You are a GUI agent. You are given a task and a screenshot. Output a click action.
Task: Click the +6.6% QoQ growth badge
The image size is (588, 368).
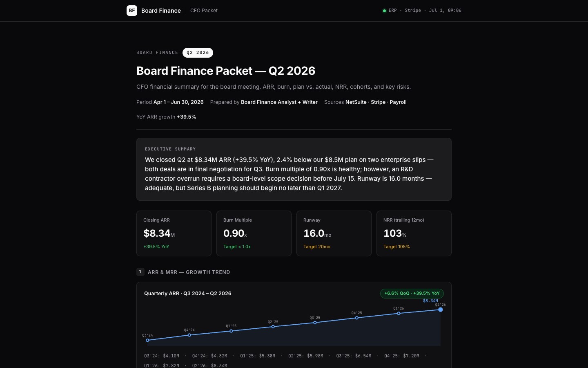pos(412,293)
